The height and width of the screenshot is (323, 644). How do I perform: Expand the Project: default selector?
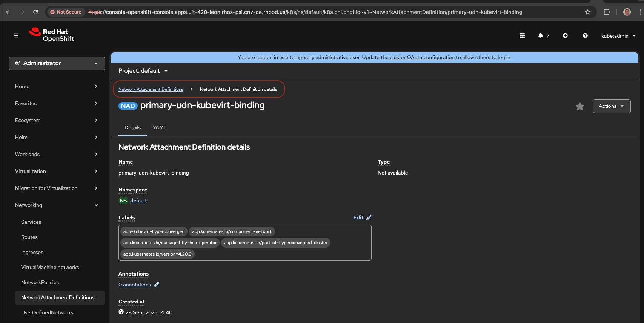coord(143,71)
